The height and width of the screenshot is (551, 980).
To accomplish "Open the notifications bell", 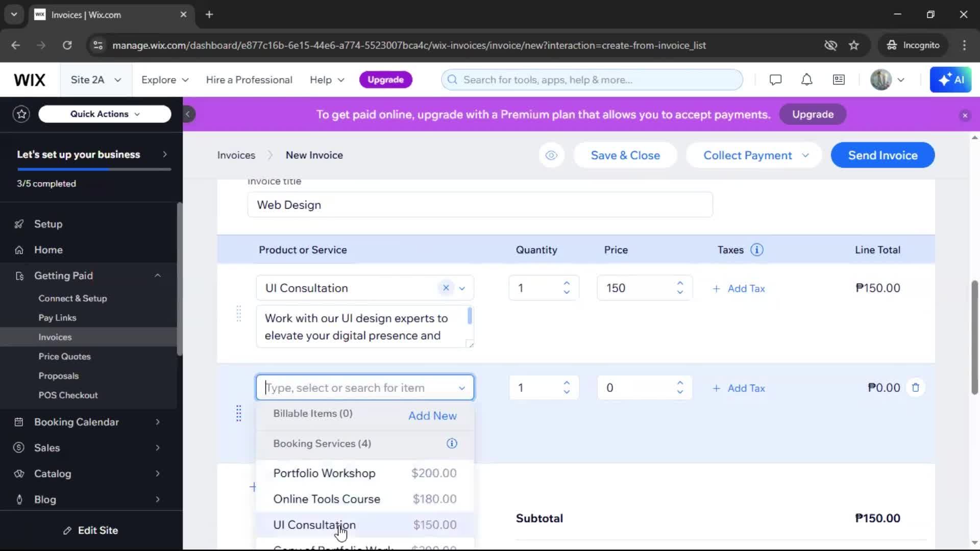I will (x=806, y=80).
